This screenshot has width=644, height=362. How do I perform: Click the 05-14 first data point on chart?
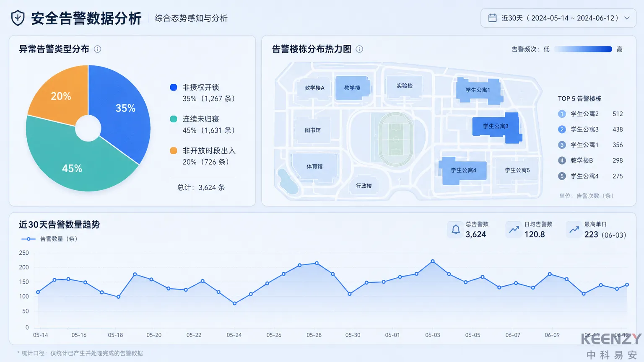pyautogui.click(x=38, y=292)
